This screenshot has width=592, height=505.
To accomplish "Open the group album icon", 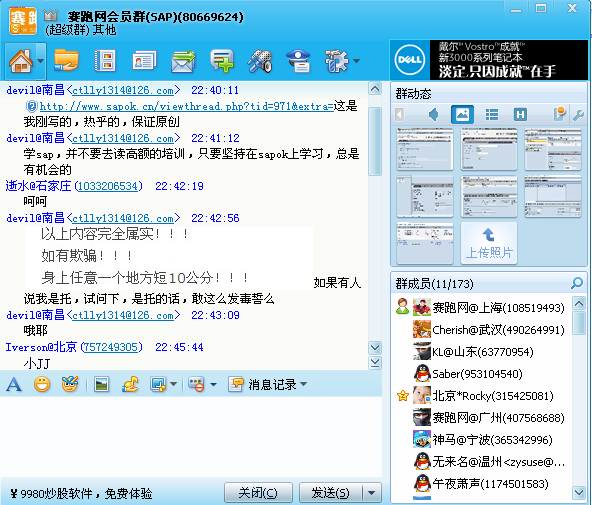I will coord(105,60).
